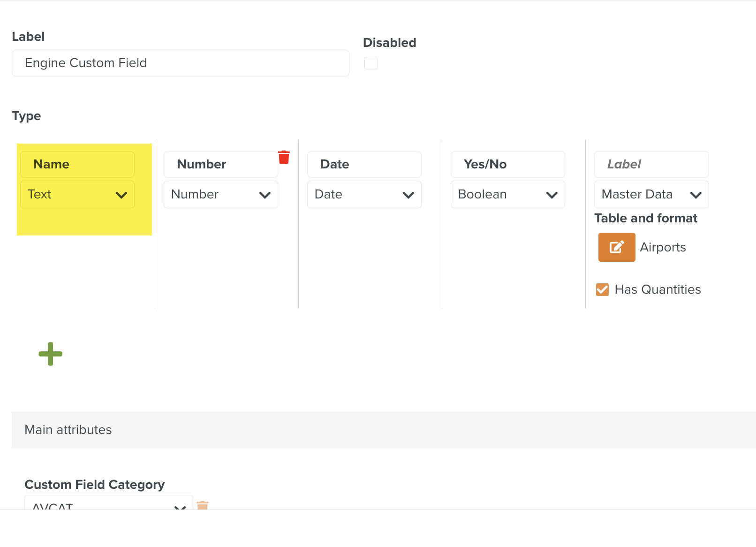This screenshot has height=547, width=756.
Task: Open the Boolean type dropdown
Action: coord(507,195)
